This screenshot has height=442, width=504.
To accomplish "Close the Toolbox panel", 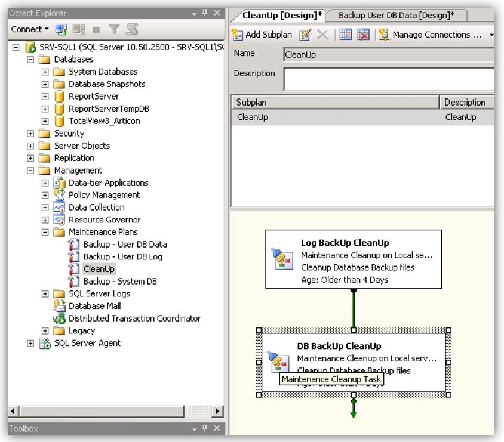I will (x=217, y=428).
